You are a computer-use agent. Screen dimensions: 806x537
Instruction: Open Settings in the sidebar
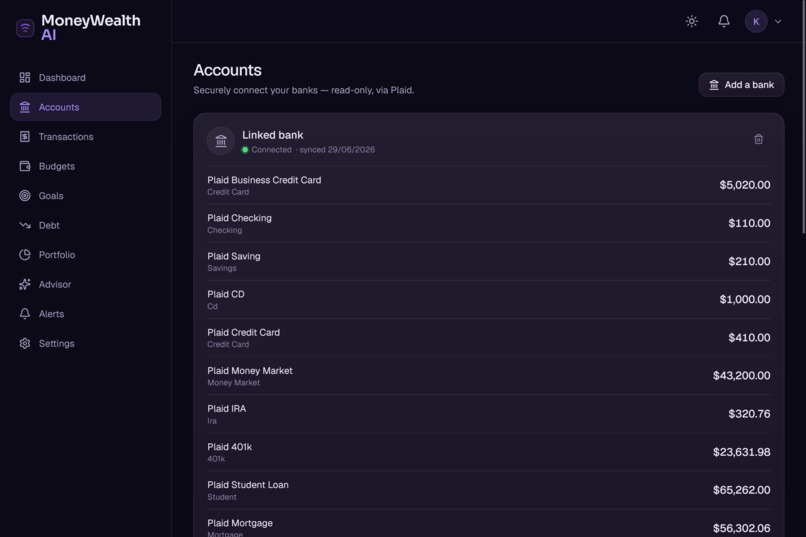(85, 343)
